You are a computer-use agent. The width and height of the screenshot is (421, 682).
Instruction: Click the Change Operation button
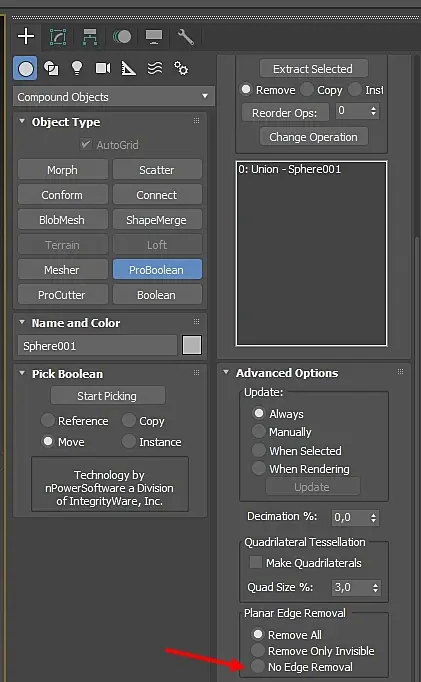(x=314, y=137)
